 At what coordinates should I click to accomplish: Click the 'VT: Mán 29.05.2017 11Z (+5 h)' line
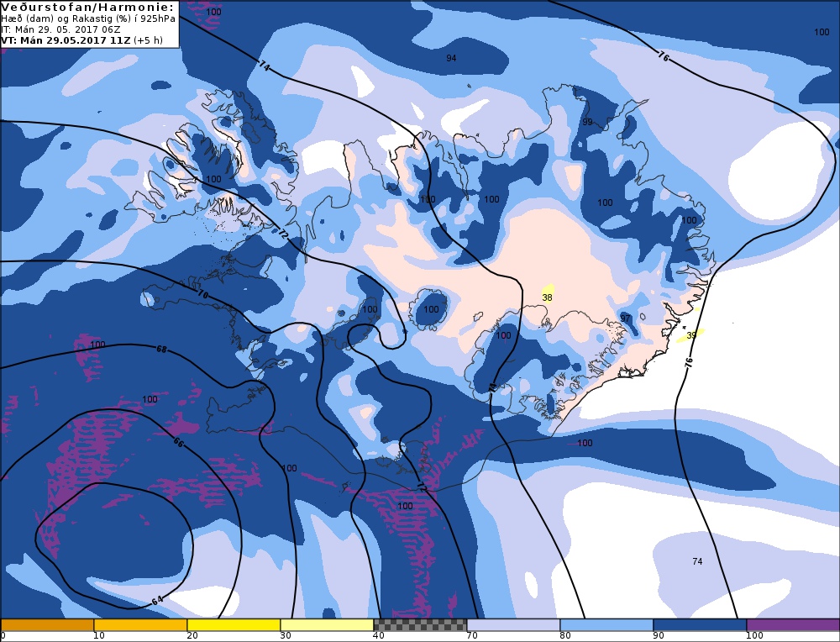tap(81, 40)
